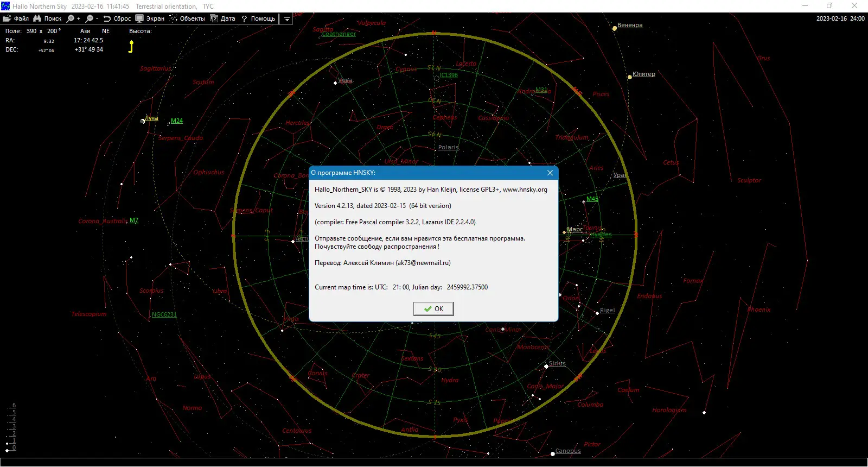Viewport: 868px width, 467px height.
Task: Click the Draco constellation name
Action: [385, 127]
